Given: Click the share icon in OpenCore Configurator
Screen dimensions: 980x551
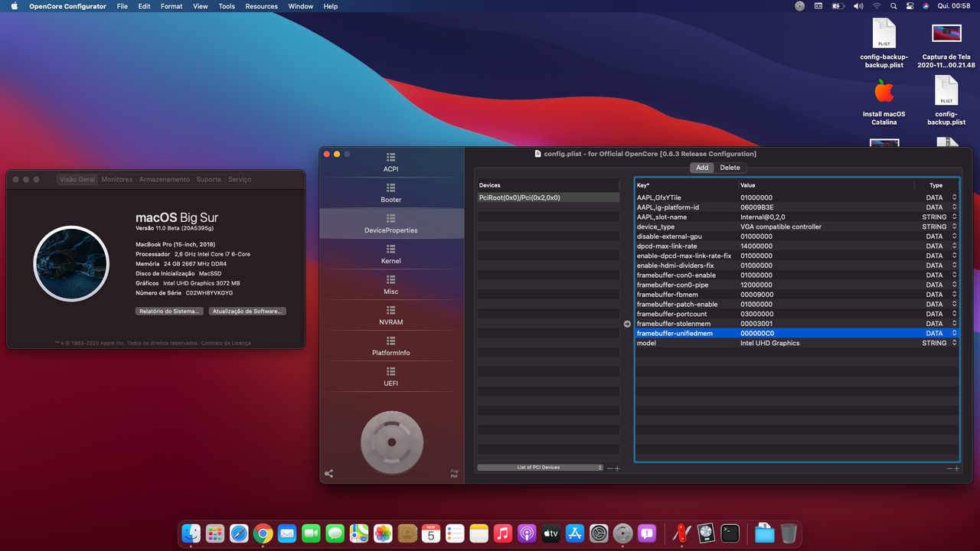Looking at the screenshot, I should 329,474.
